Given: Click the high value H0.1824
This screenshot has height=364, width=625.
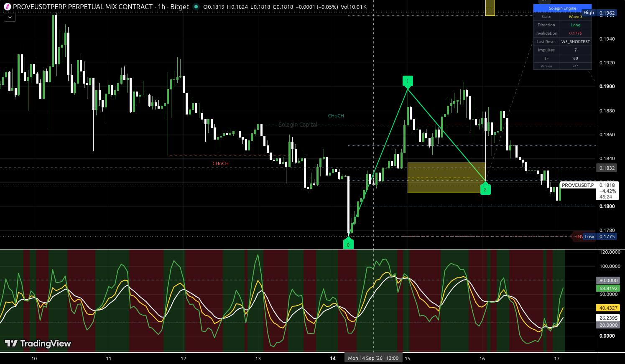Looking at the screenshot, I should tap(237, 7).
